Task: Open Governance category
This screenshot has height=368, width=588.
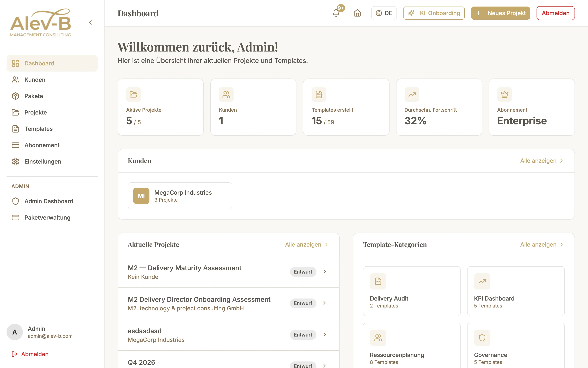Action: 516,346
